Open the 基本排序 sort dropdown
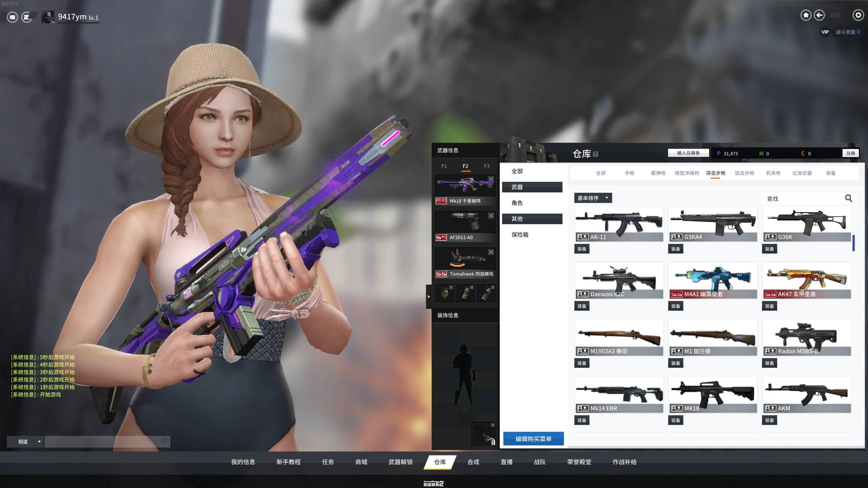Viewport: 868px width, 488px height. (593, 198)
